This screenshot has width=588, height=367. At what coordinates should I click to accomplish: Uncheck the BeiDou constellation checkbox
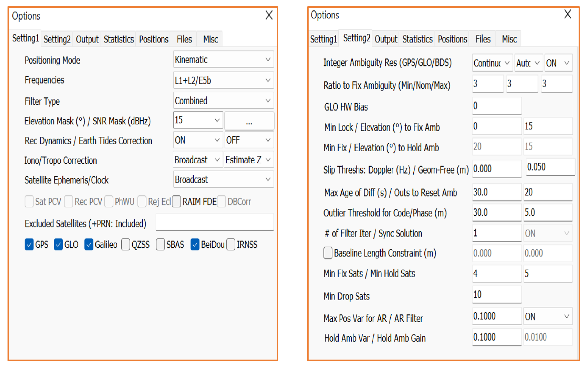[195, 244]
